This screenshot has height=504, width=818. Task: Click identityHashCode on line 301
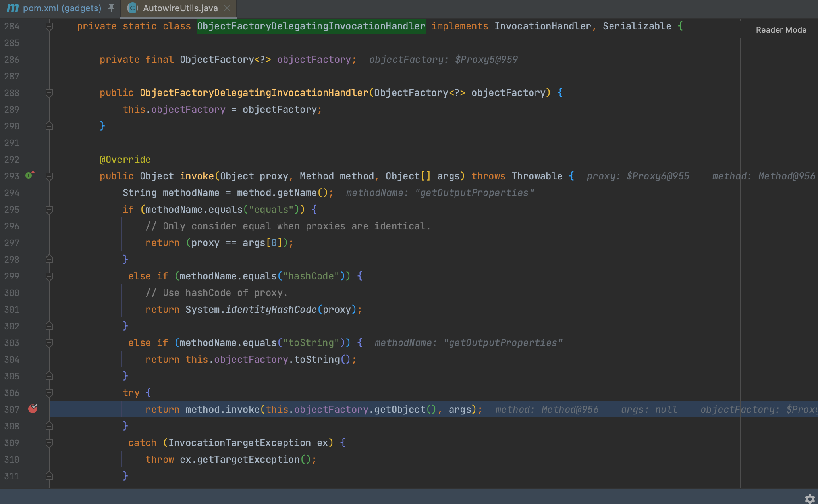[271, 310]
